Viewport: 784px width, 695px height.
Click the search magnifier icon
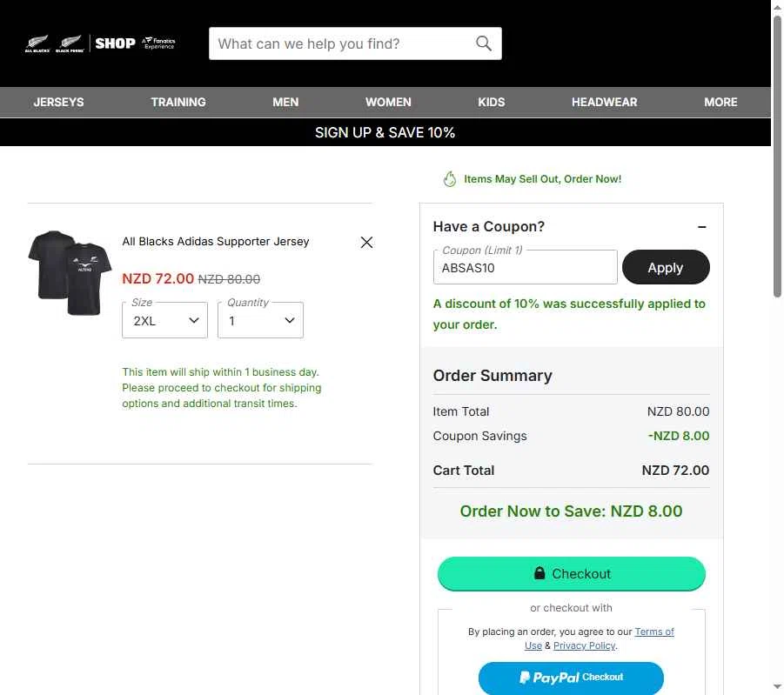point(483,43)
